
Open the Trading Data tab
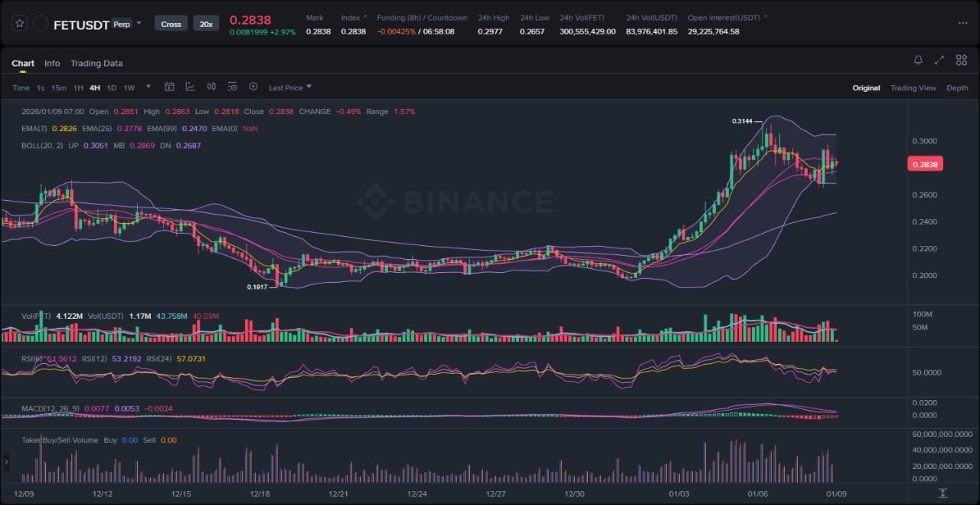(96, 64)
